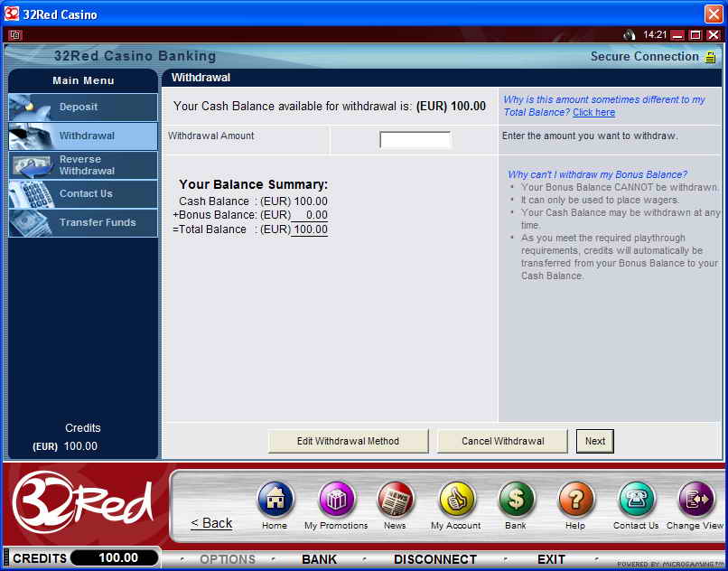
Task: Select Deposit in the Main Menu
Action: pyautogui.click(x=83, y=107)
